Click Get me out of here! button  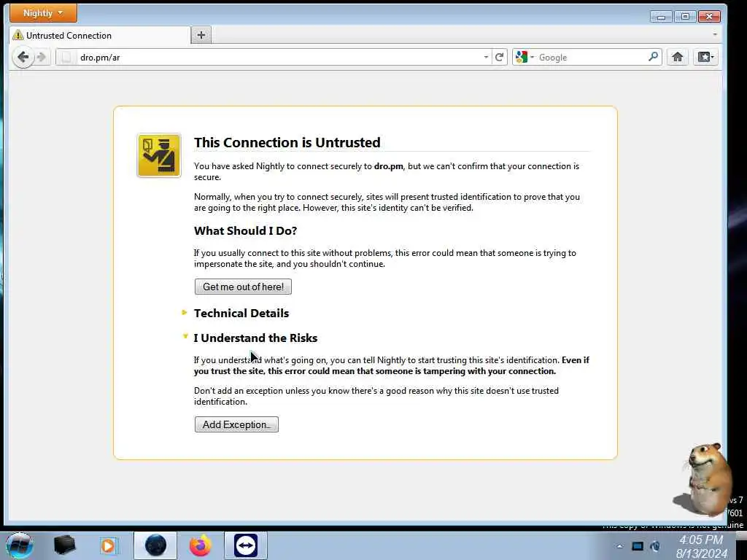coord(243,287)
